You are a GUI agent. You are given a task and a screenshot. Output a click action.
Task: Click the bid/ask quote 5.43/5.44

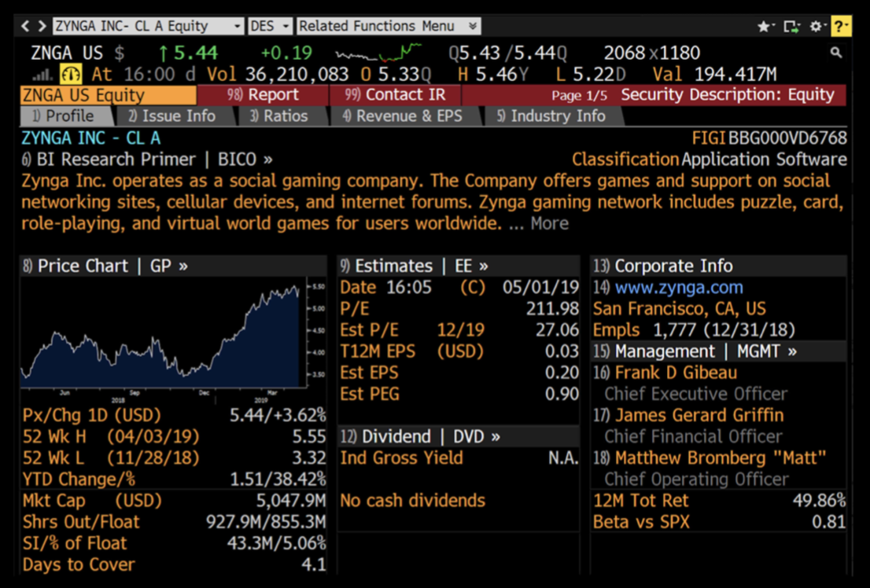click(507, 53)
